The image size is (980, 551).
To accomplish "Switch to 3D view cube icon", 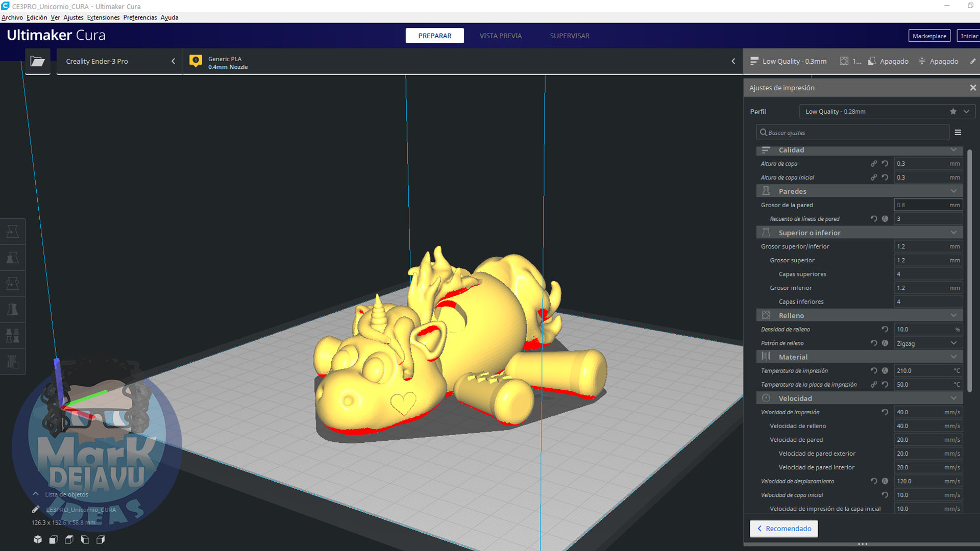I will [38, 539].
